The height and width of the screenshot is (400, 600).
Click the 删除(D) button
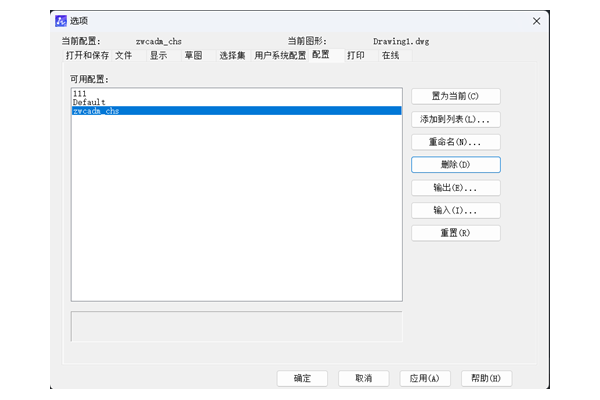(456, 165)
